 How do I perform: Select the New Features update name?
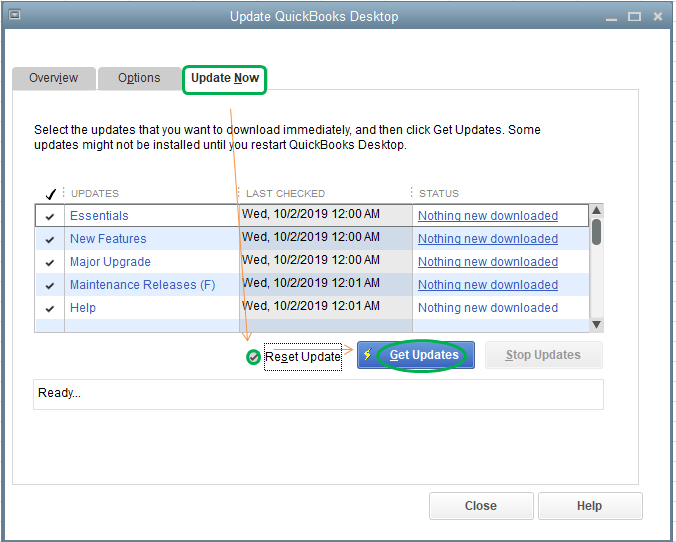[108, 238]
